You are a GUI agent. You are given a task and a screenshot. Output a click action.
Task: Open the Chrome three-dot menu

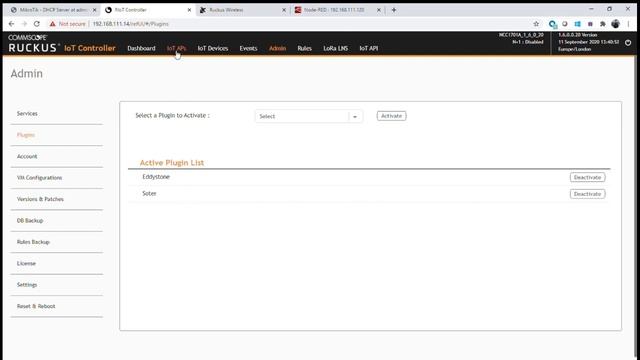click(628, 24)
